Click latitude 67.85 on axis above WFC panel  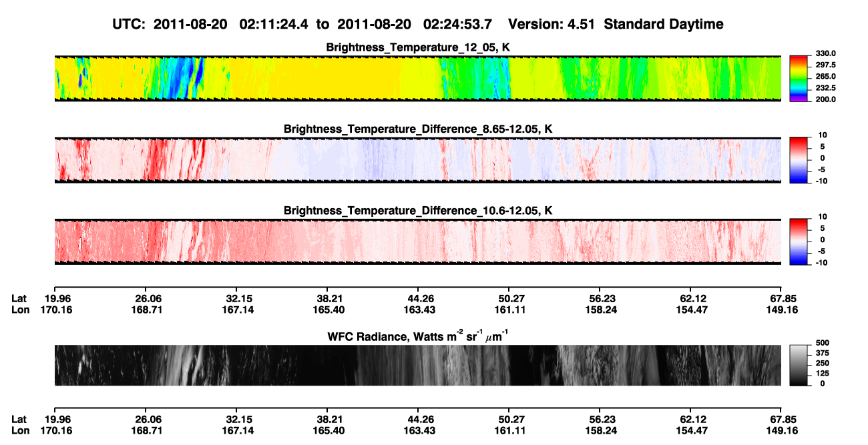783,298
